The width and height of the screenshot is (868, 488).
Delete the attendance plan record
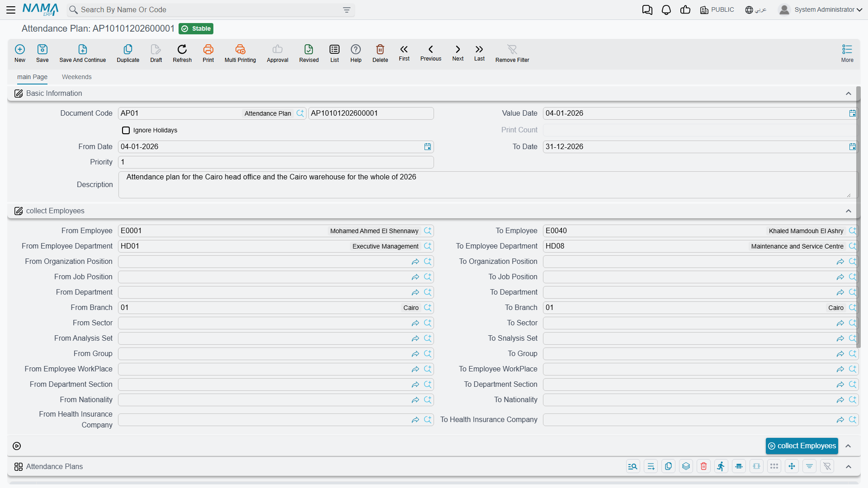click(x=380, y=53)
